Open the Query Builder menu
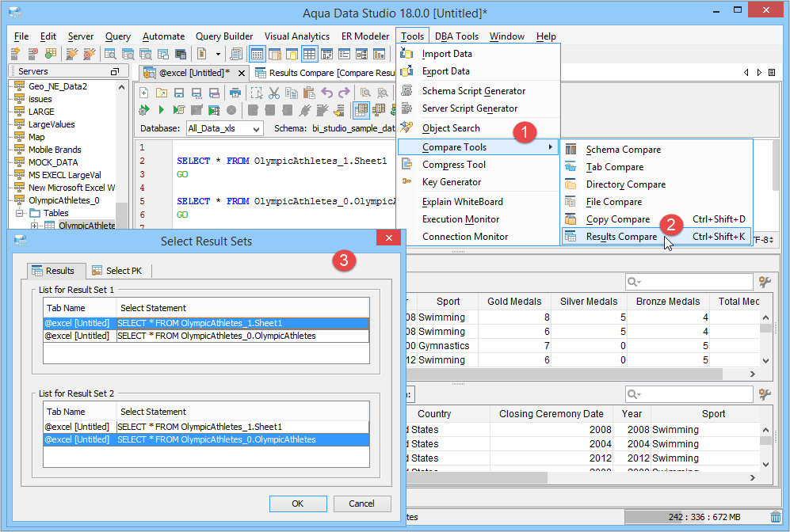This screenshot has height=532, width=790. [224, 36]
